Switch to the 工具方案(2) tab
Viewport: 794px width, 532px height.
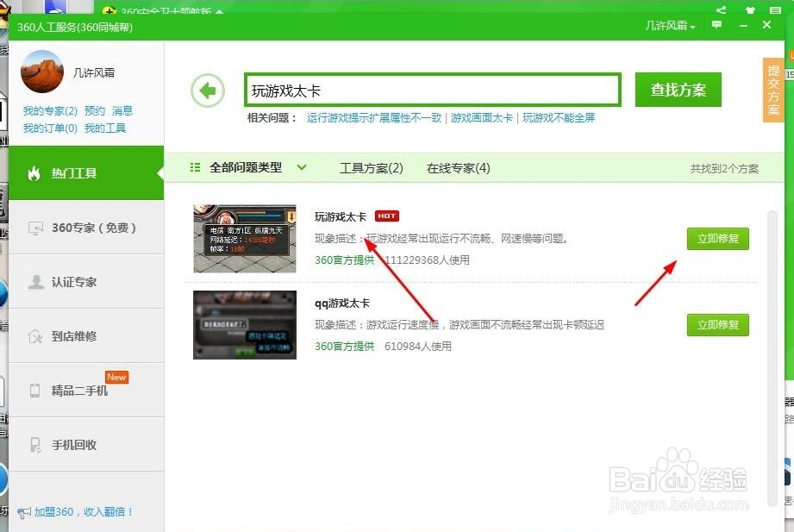click(371, 168)
